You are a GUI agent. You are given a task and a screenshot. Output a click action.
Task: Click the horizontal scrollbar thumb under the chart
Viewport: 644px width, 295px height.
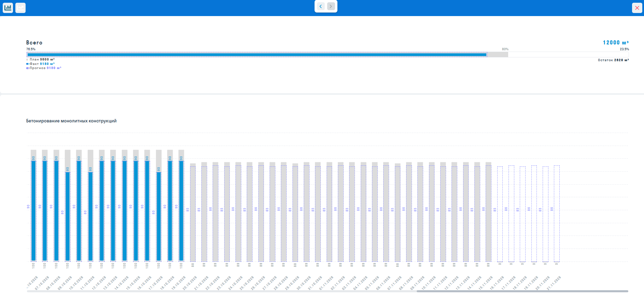[522, 291]
